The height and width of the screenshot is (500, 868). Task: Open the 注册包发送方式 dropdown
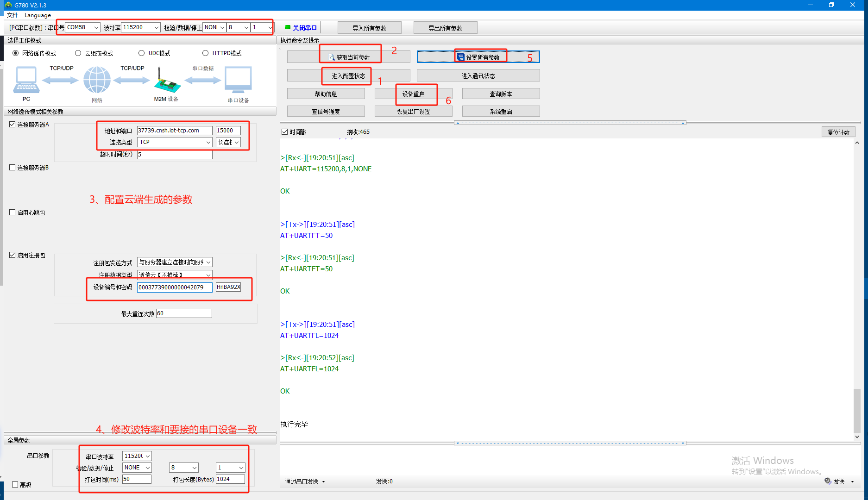(x=208, y=262)
